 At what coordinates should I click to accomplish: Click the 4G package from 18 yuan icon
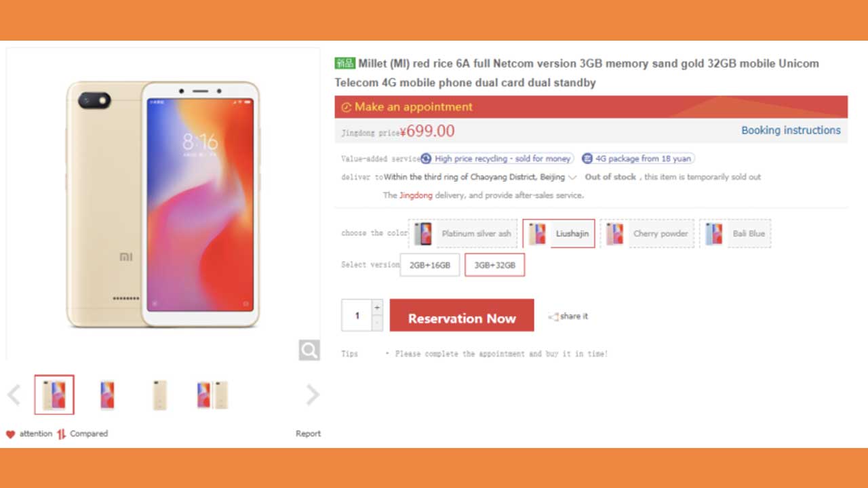587,159
